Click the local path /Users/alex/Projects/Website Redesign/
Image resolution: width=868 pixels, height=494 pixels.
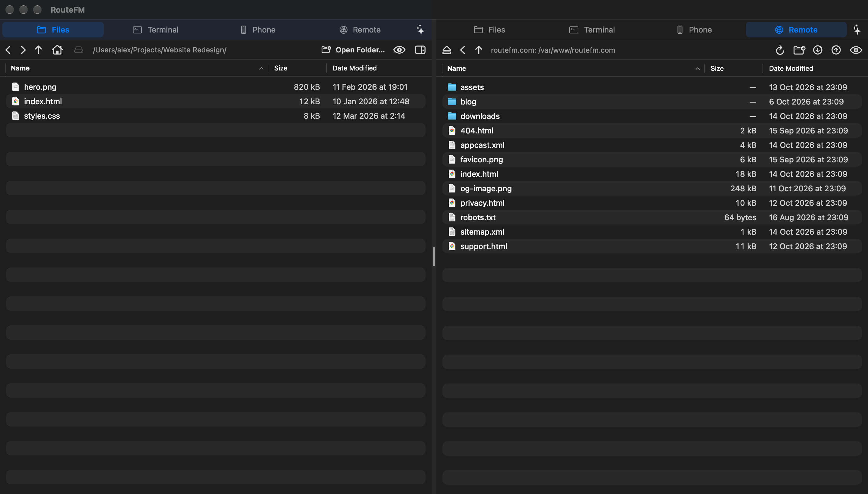coord(159,50)
